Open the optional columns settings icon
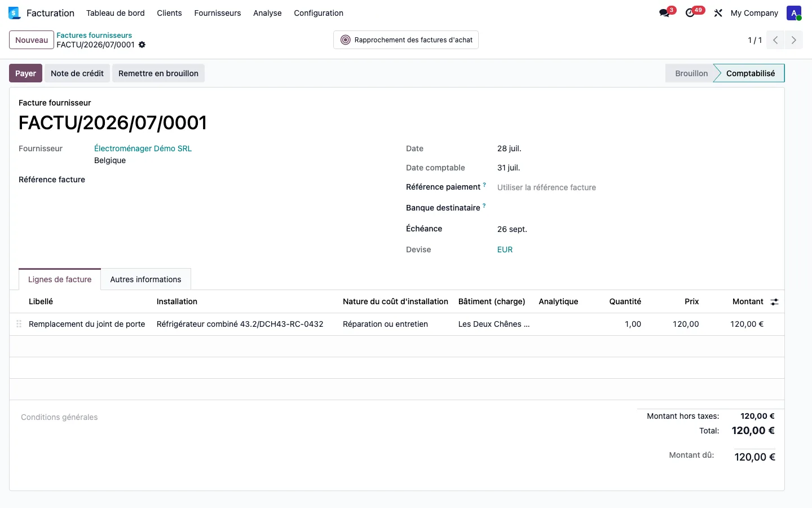Viewport: 812px width, 508px height. point(774,302)
